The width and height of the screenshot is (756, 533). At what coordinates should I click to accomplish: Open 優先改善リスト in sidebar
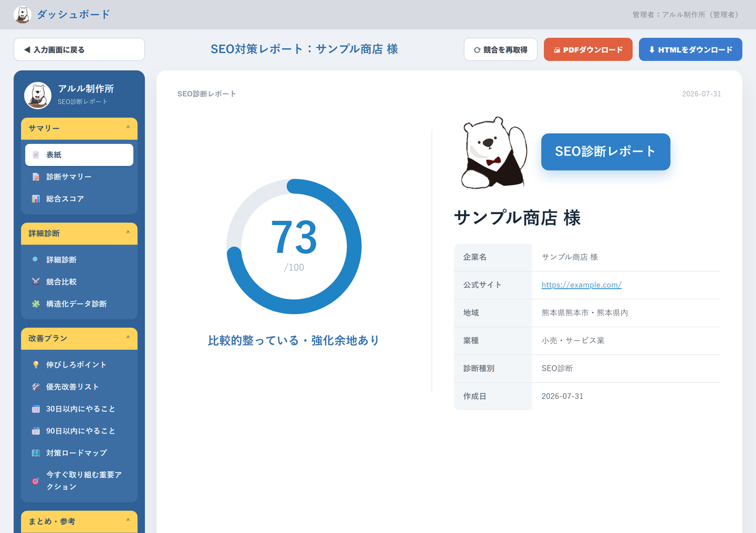[x=79, y=387]
